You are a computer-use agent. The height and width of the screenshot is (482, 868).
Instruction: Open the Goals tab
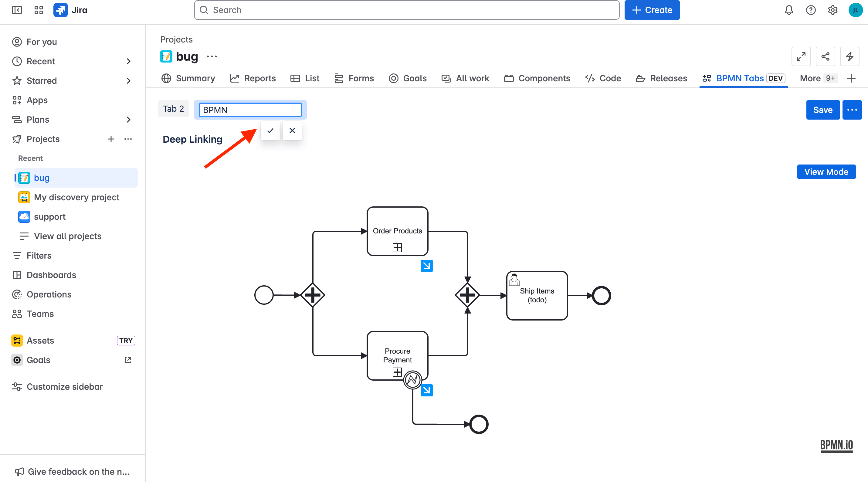click(407, 79)
